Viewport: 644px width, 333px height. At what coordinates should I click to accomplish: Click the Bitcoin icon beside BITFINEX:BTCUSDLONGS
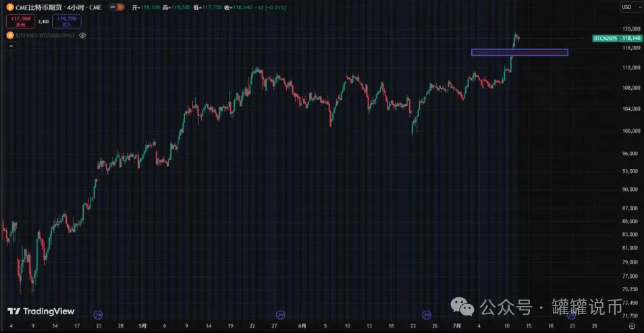pos(10,35)
